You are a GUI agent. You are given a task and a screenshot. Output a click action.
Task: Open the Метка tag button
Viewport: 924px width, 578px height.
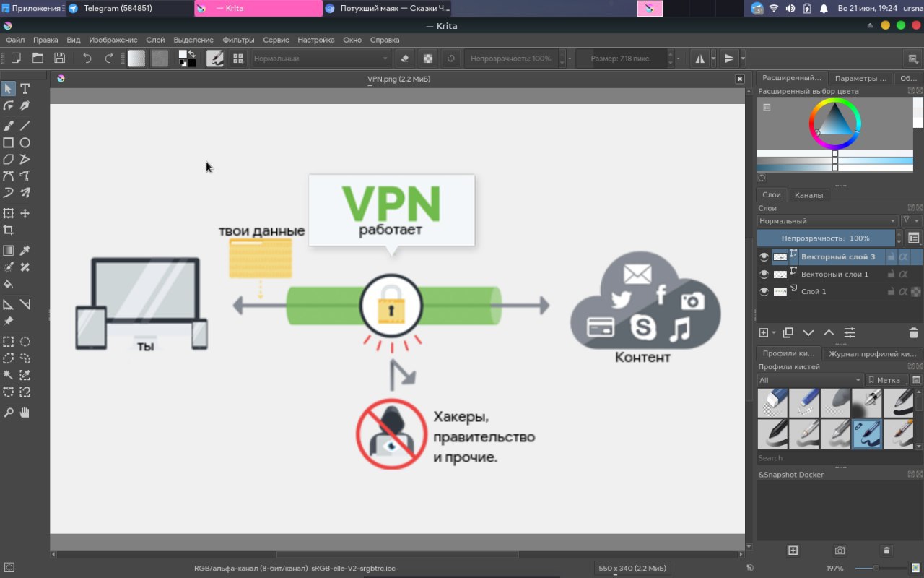pyautogui.click(x=887, y=380)
